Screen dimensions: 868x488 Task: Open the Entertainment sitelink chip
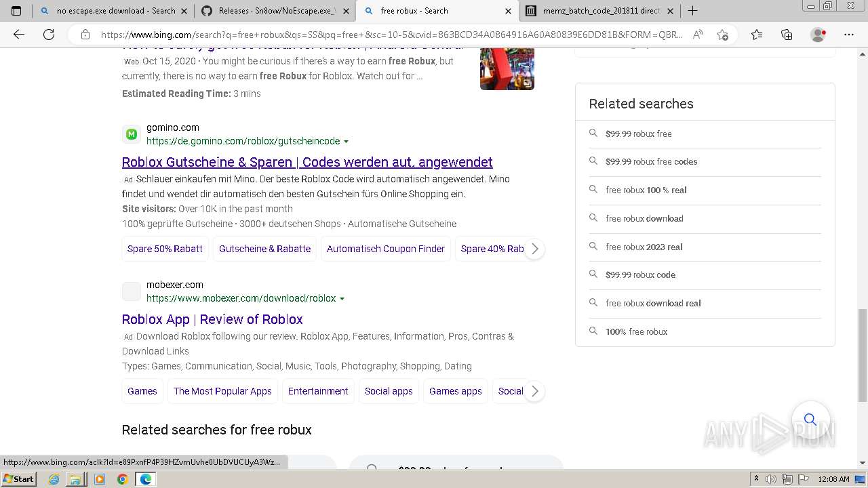coord(318,391)
